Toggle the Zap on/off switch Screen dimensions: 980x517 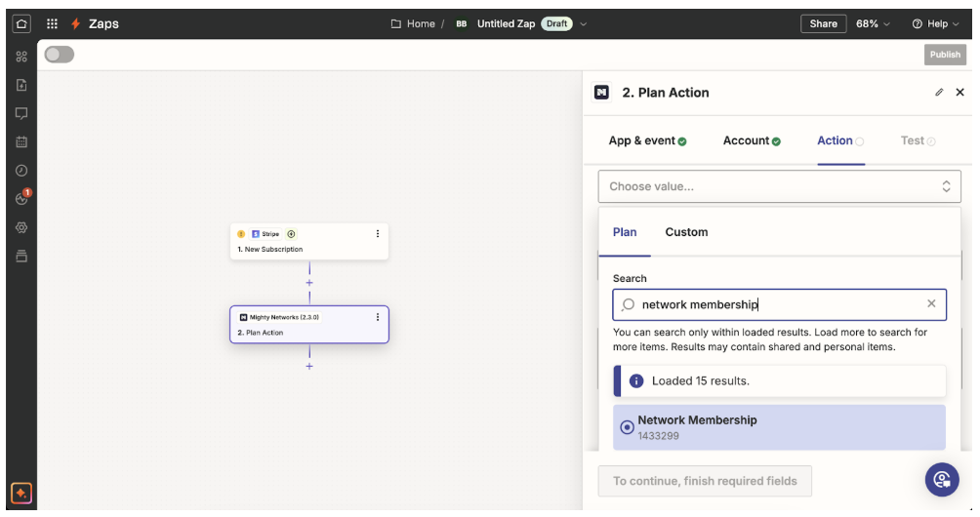coord(60,55)
